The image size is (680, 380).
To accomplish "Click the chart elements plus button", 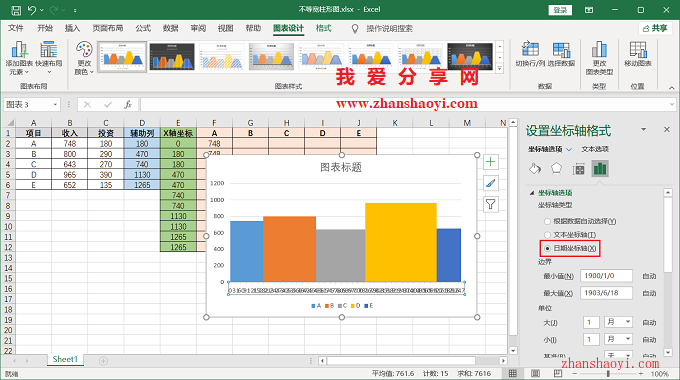I will (490, 162).
